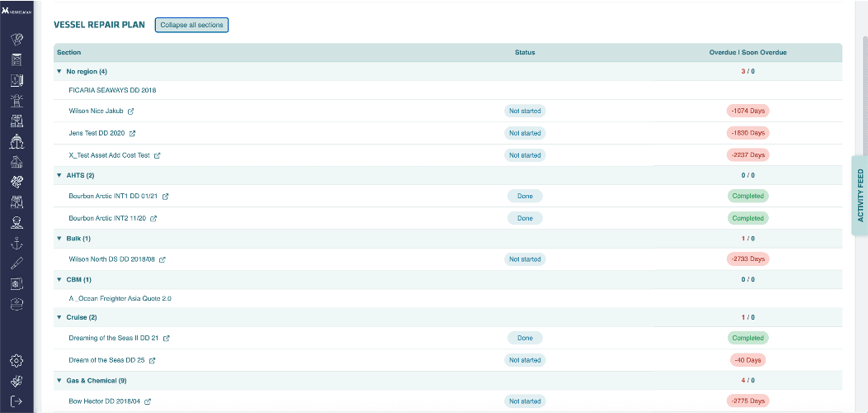Open the Activity Feed side tab
The image size is (868, 413).
[860, 196]
